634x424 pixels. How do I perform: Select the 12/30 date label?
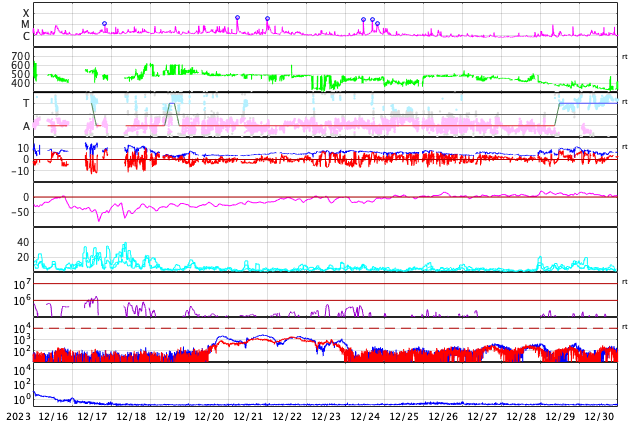click(x=600, y=416)
